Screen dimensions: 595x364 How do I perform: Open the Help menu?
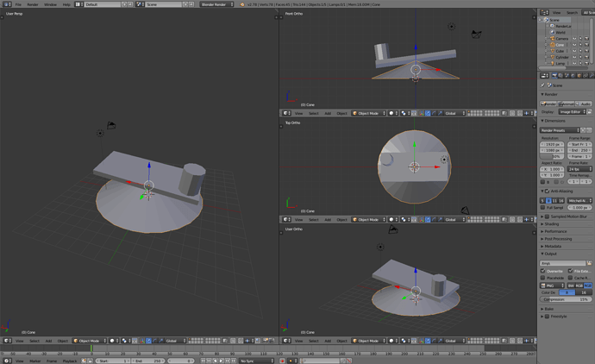[66, 4]
